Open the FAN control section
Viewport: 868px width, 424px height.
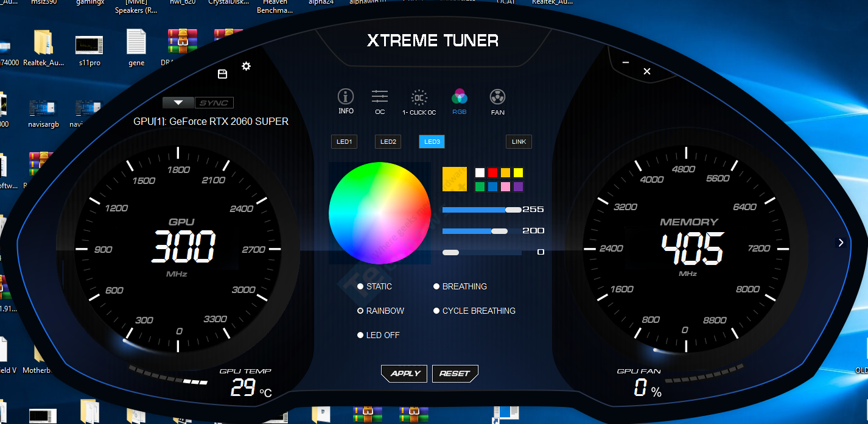pyautogui.click(x=498, y=101)
